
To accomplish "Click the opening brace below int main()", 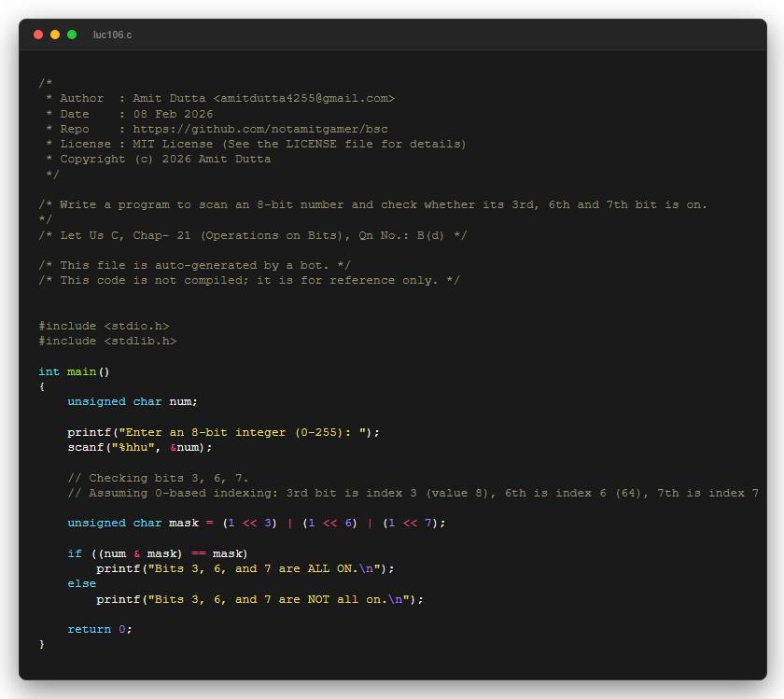I will click(x=42, y=386).
